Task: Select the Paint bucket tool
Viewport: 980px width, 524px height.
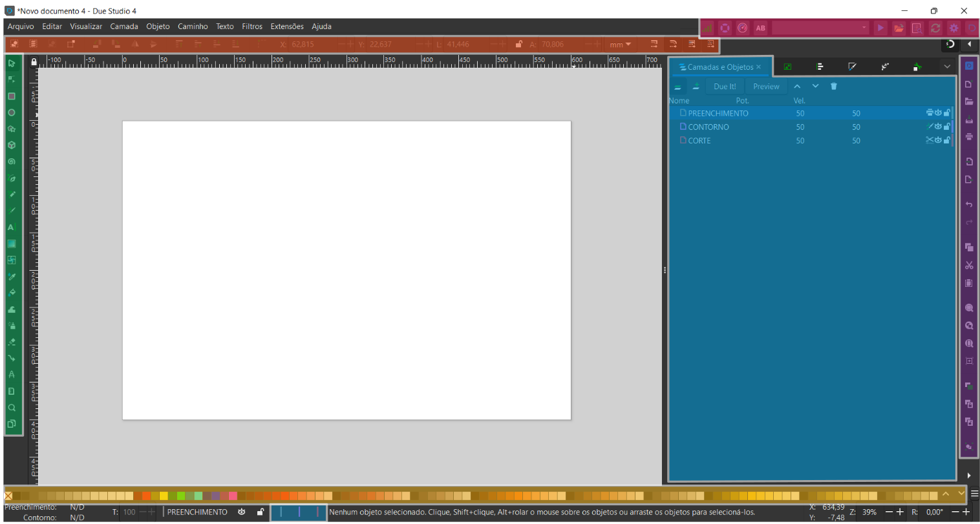Action: tap(12, 293)
